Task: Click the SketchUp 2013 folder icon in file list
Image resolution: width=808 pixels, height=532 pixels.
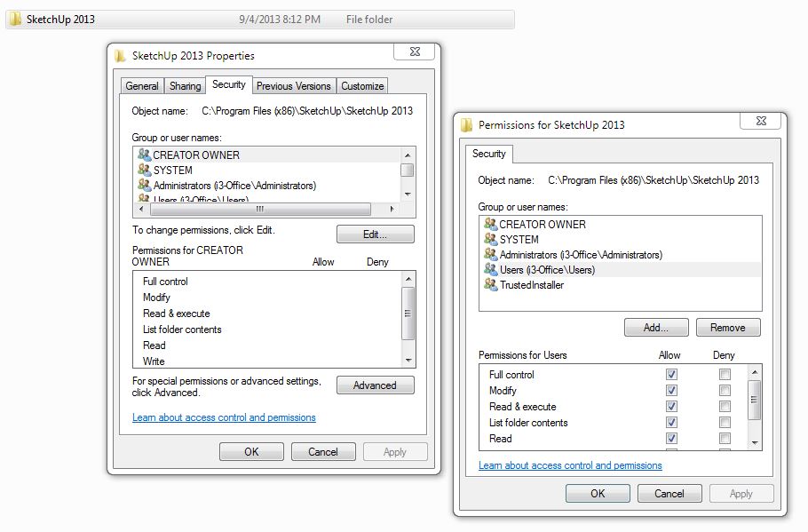Action: [x=15, y=19]
